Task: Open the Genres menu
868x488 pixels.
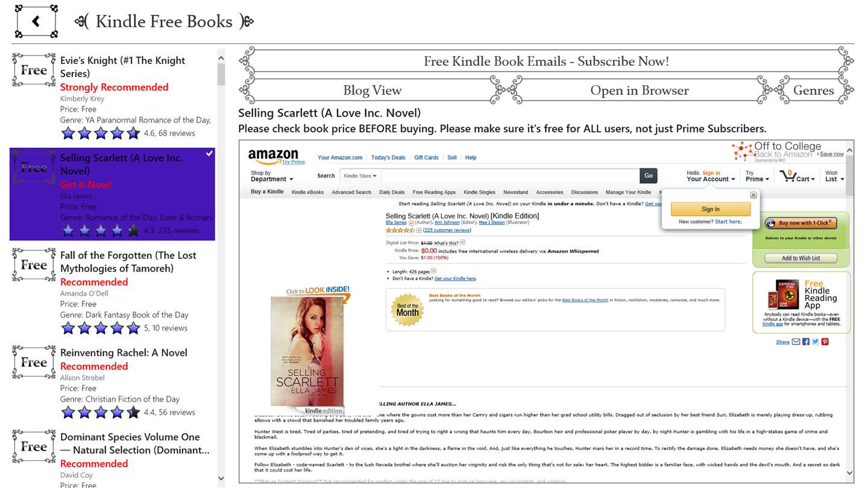Action: 813,90
